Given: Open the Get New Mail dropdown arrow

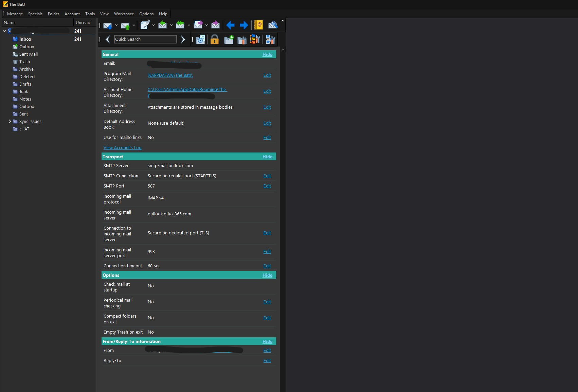Looking at the screenshot, I should [x=116, y=25].
